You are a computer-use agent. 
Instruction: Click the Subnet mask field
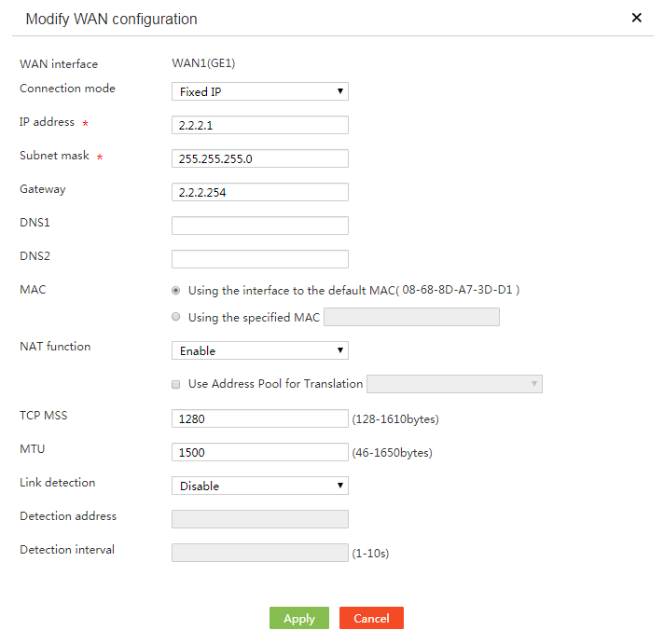click(259, 158)
